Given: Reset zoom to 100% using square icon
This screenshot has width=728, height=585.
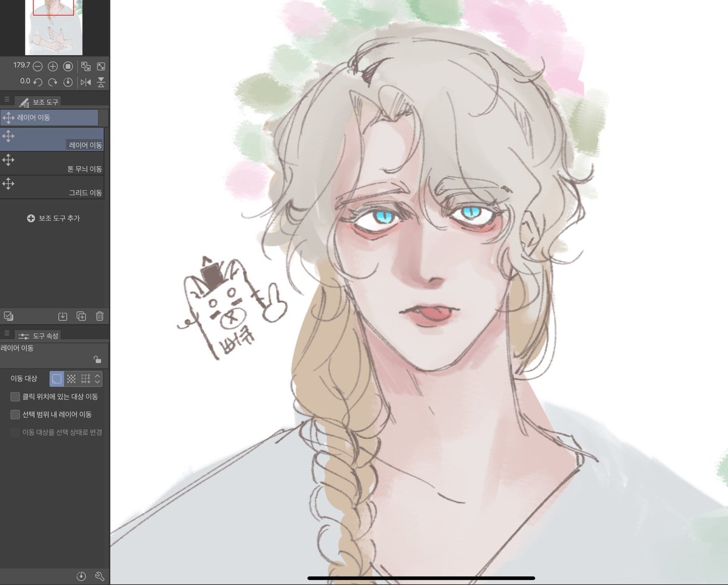Looking at the screenshot, I should pos(68,66).
